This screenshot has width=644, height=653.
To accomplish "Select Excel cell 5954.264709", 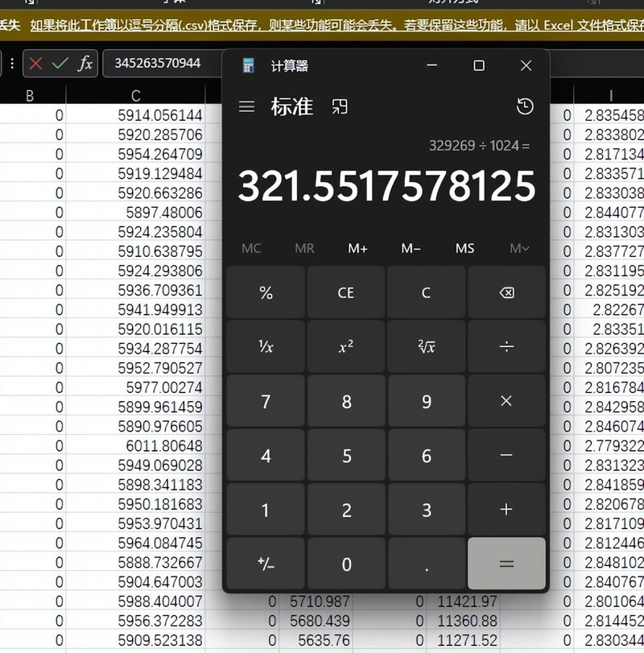I will pyautogui.click(x=136, y=154).
